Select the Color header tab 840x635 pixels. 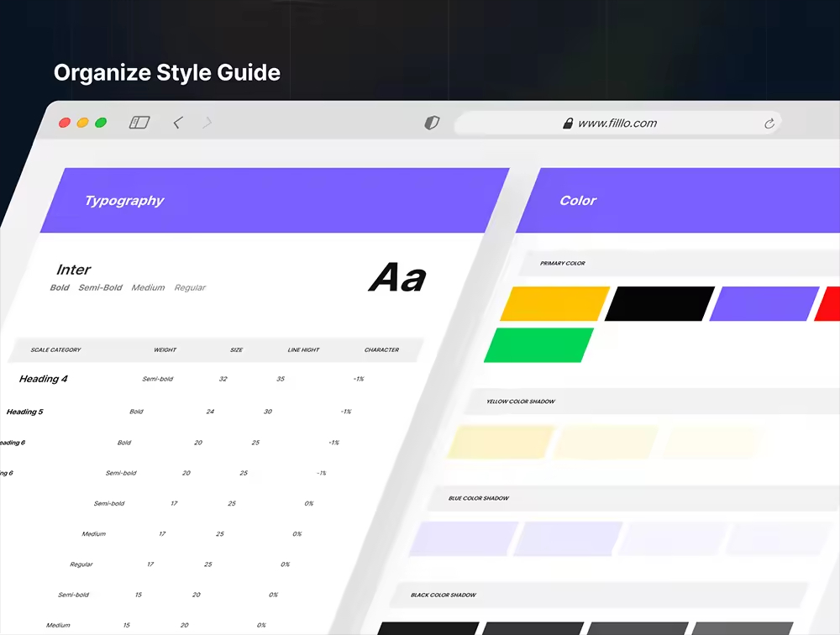578,201
